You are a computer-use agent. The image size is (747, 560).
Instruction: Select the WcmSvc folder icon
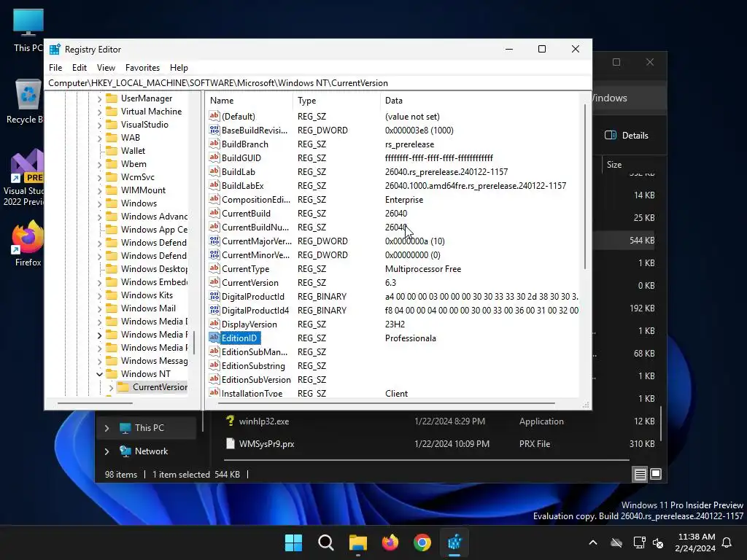click(x=112, y=176)
